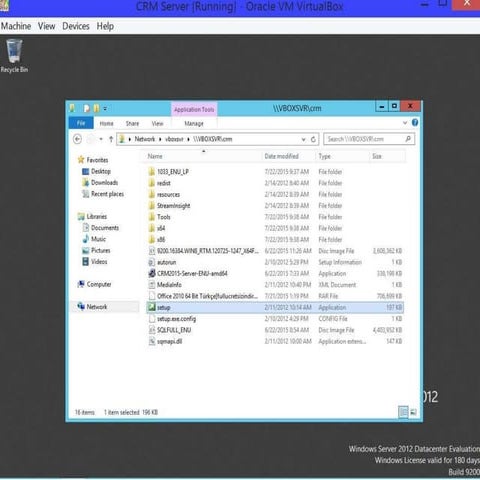Select Desktop in the navigation pane
The height and width of the screenshot is (480, 480).
pyautogui.click(x=96, y=171)
